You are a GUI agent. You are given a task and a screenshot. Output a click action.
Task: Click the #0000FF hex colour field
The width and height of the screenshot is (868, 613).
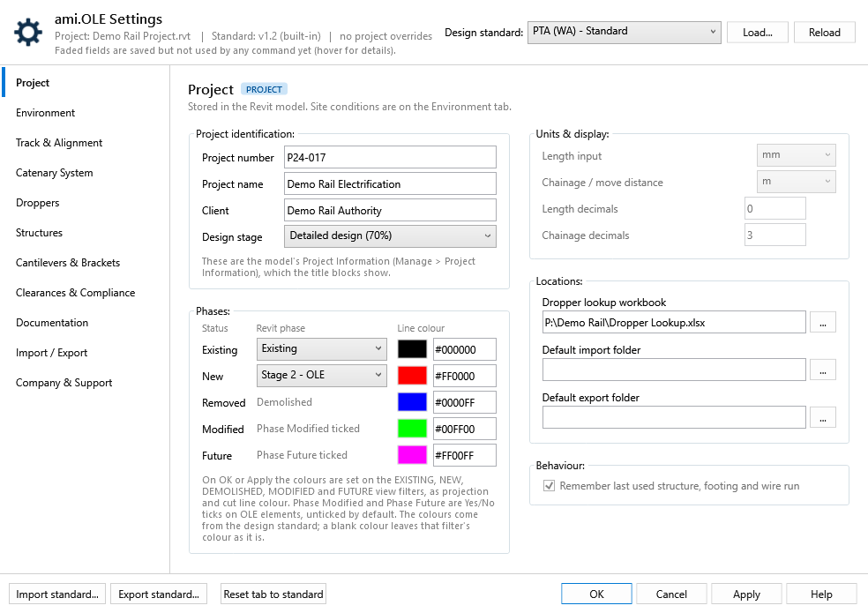(x=465, y=402)
